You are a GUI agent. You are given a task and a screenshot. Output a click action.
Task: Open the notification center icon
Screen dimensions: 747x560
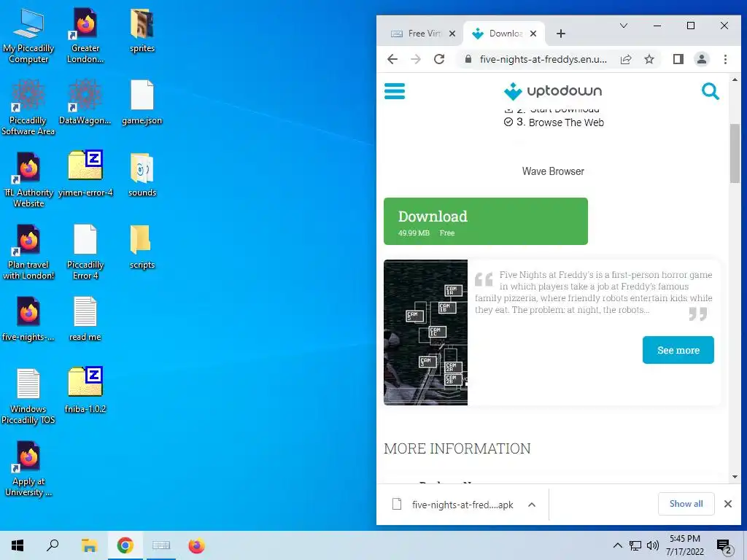pos(724,546)
